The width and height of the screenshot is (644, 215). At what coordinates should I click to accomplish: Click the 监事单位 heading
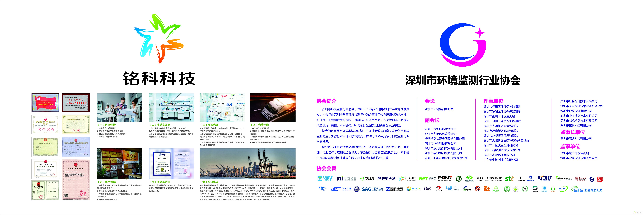click(x=570, y=146)
